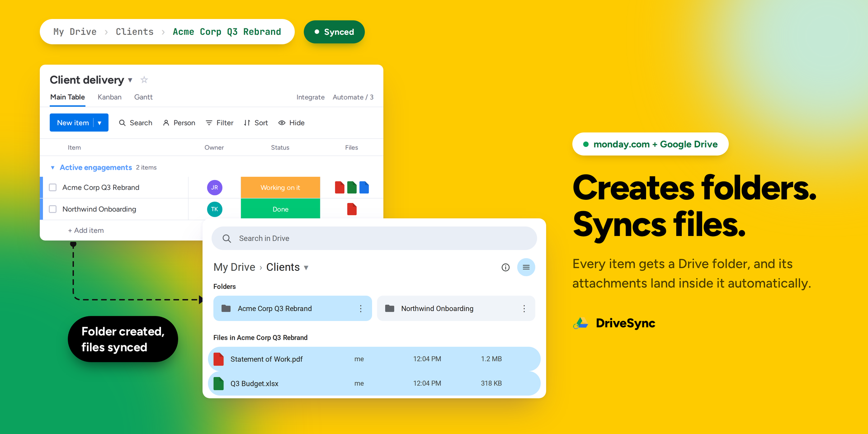868x434 pixels.
Task: Open red file in Acme Corp row
Action: tap(340, 188)
